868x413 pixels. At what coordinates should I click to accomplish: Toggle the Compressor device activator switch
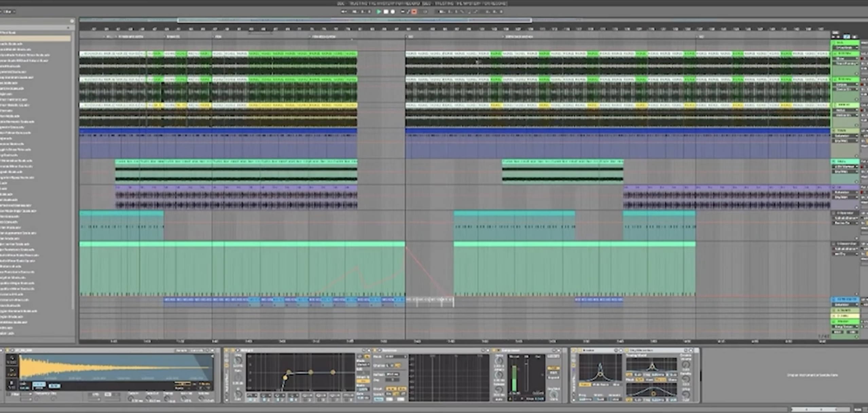click(494, 350)
